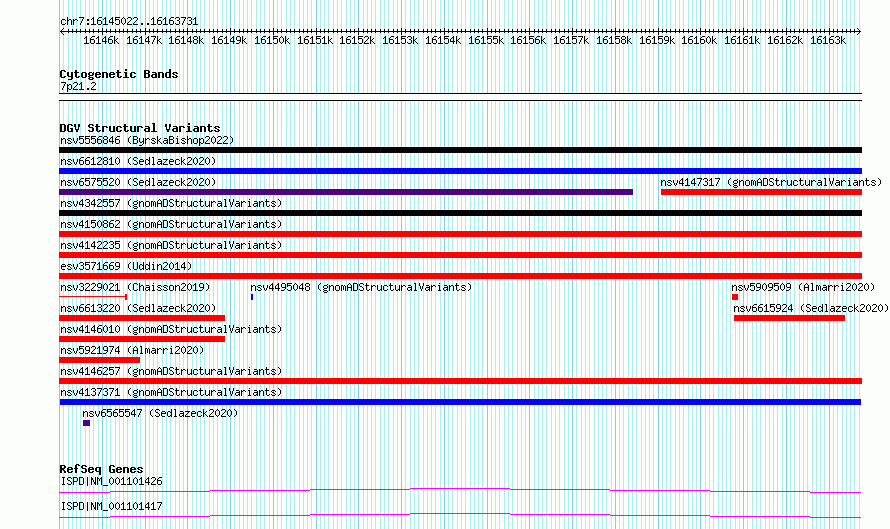The image size is (890, 529).
Task: Open ISPD|NM_001101417 gene label
Action: pos(111,506)
